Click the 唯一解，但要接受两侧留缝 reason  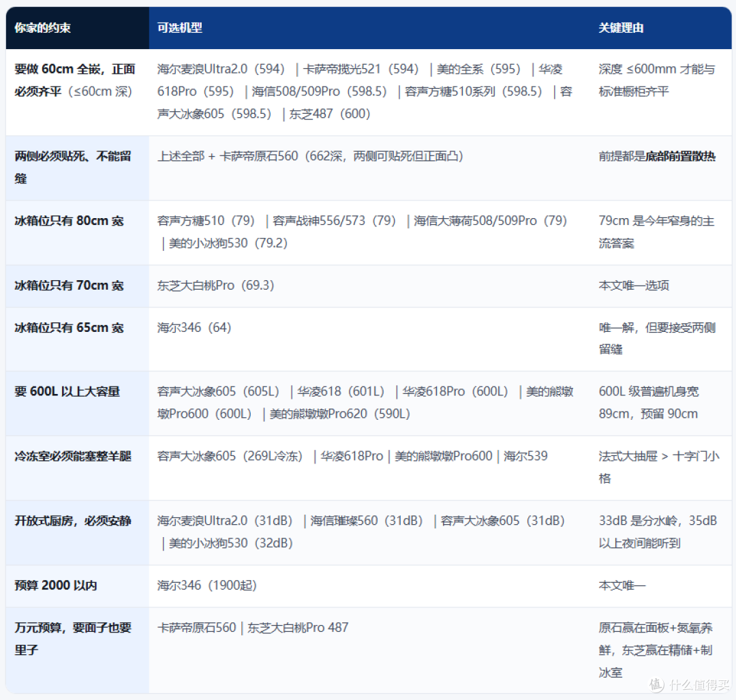coord(660,339)
